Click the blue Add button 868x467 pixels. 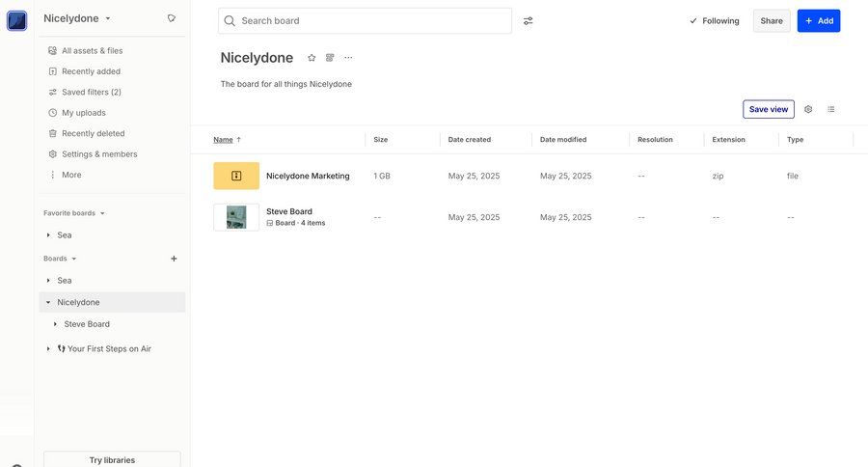point(819,21)
